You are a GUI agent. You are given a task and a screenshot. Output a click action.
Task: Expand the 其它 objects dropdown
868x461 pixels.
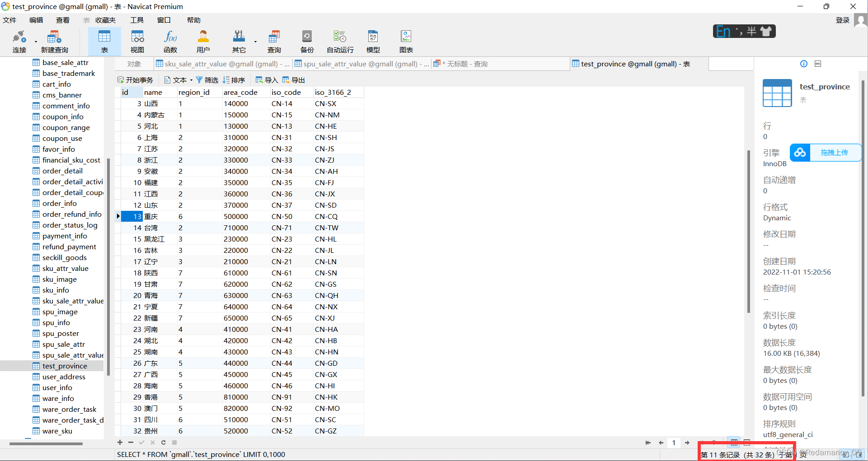pyautogui.click(x=254, y=41)
